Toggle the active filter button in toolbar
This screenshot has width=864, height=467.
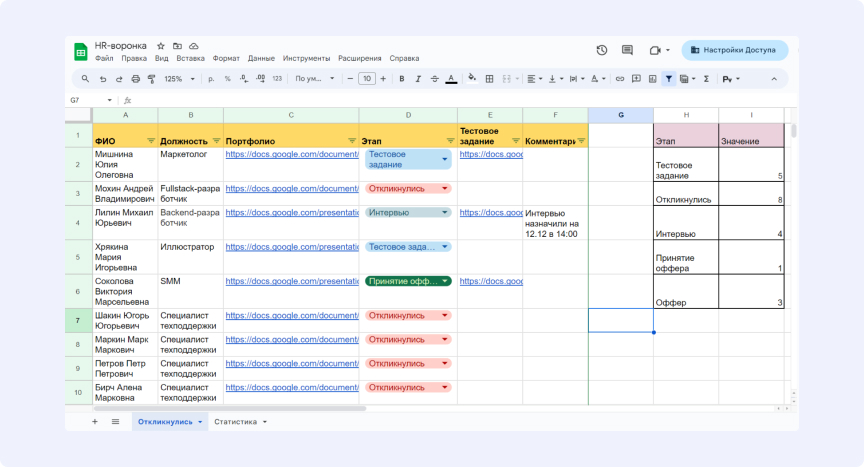tap(668, 78)
